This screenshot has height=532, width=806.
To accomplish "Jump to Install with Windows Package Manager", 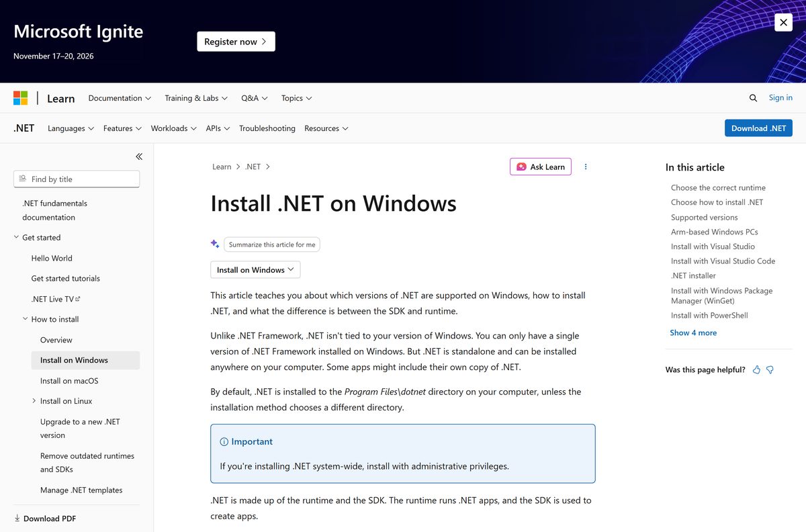I will pyautogui.click(x=721, y=296).
